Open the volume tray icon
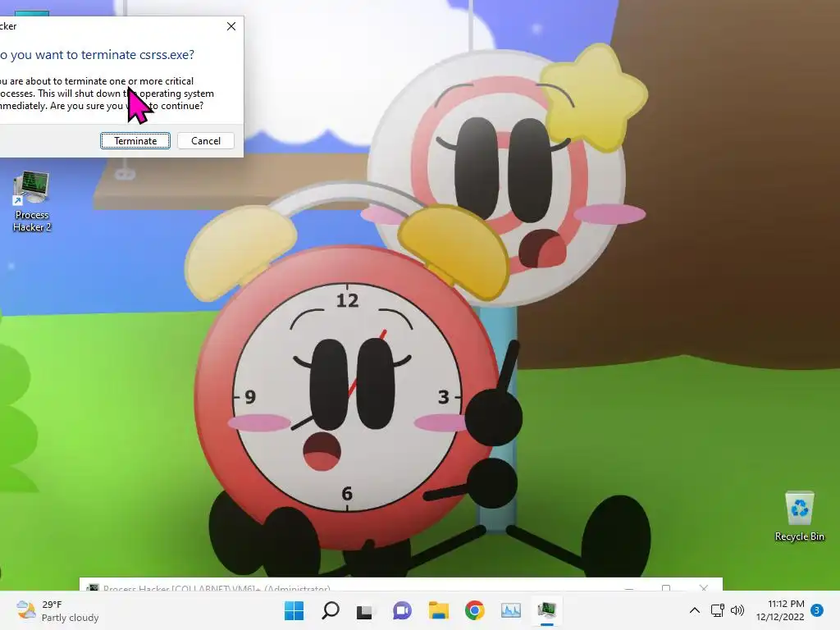This screenshot has width=840, height=630. point(737,610)
